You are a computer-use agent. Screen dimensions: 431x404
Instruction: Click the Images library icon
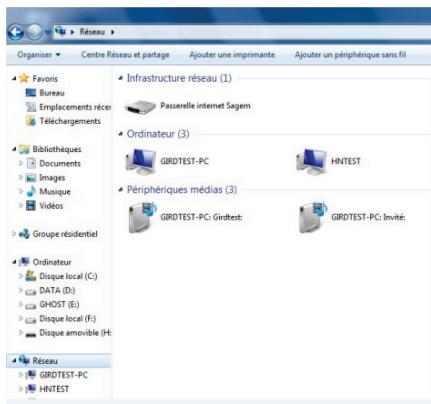pyautogui.click(x=31, y=178)
